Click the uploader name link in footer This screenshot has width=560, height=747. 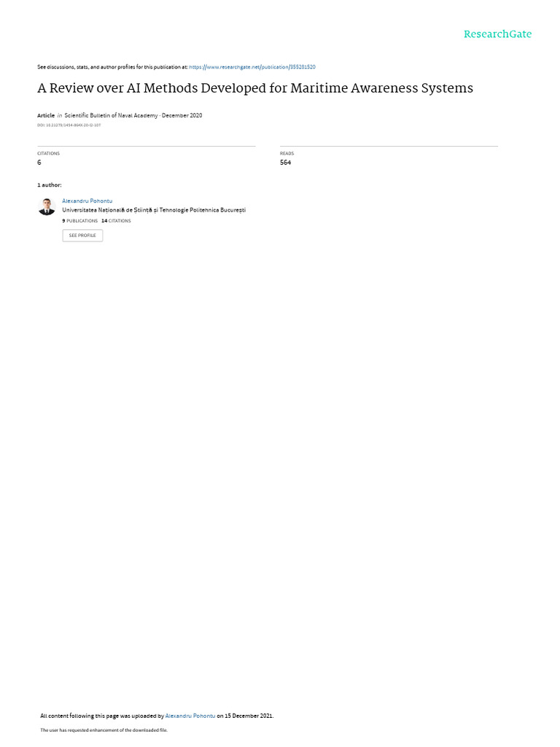[190, 716]
